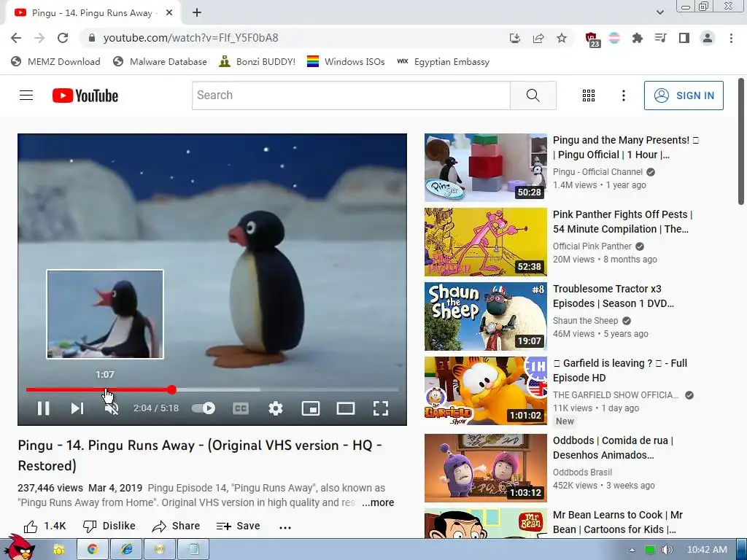This screenshot has height=560, width=747.
Task: Focus the YouTube Search field
Action: (351, 96)
